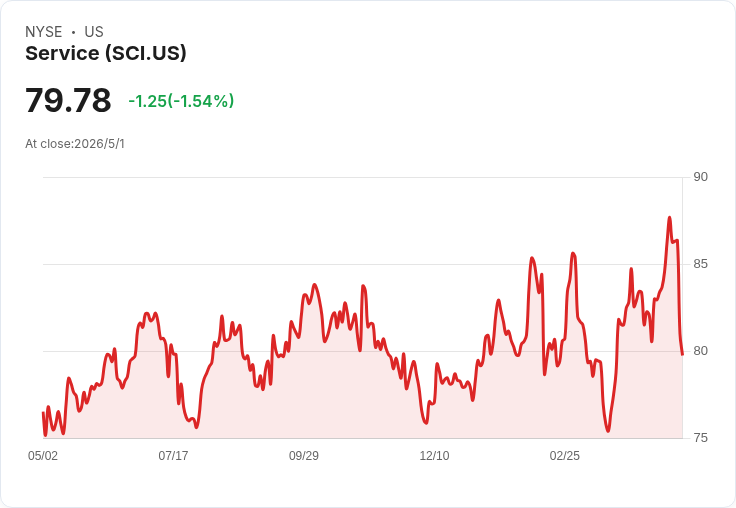Click the bullet separator between NYSE and US
The width and height of the screenshot is (736, 508).
coord(73,32)
